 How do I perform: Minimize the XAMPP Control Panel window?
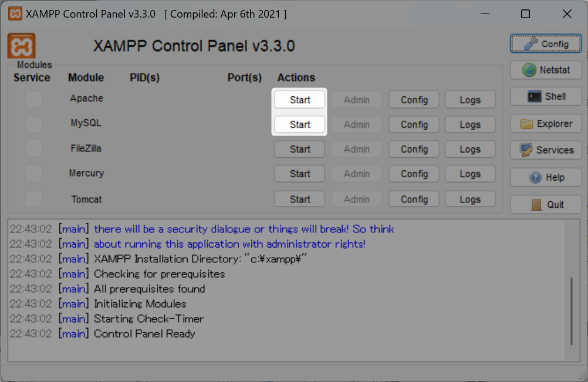(x=485, y=14)
